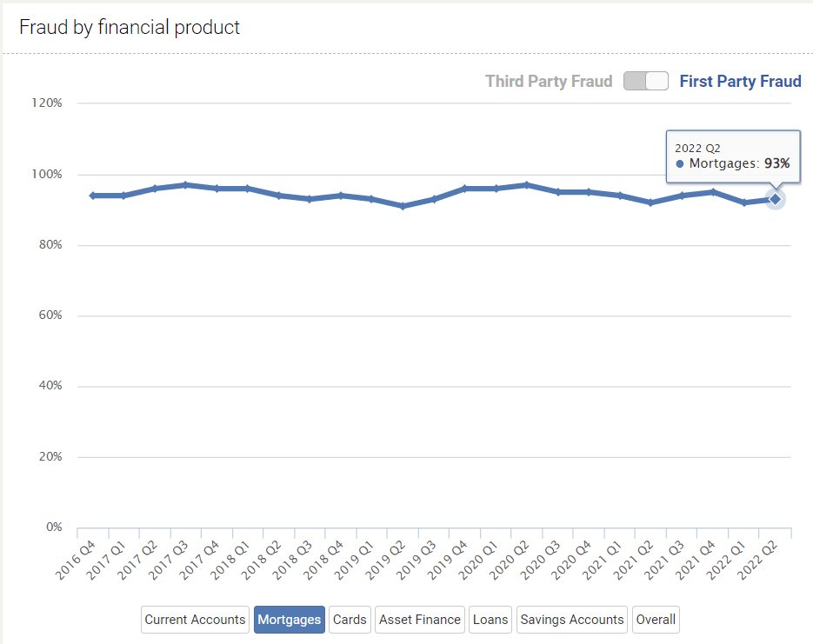This screenshot has width=813, height=644.
Task: Click the 2021 Q4 data point
Action: pyautogui.click(x=713, y=192)
